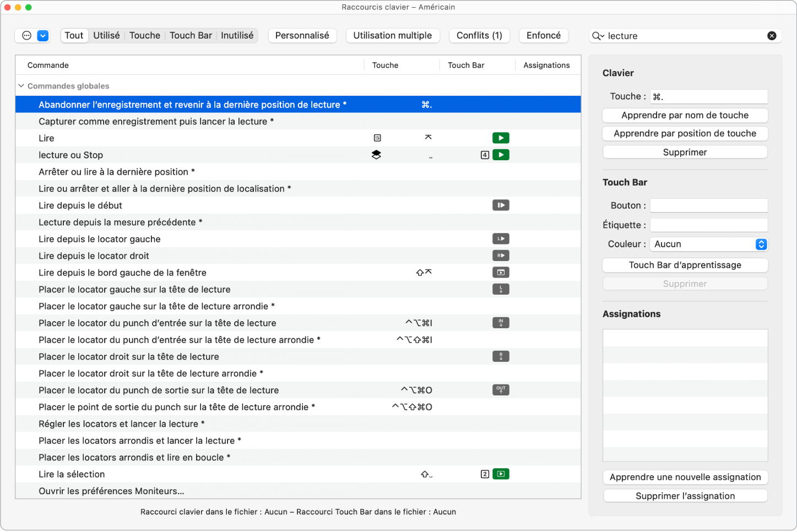Click Touch Bar icon for Lire depuis le locator droit
The width and height of the screenshot is (797, 532).
(x=500, y=256)
